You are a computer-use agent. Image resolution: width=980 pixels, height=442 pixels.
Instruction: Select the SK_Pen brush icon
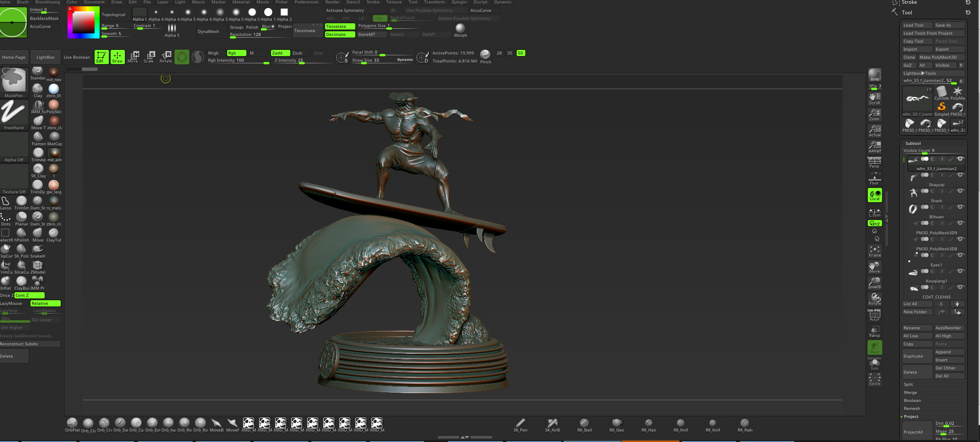(520, 425)
